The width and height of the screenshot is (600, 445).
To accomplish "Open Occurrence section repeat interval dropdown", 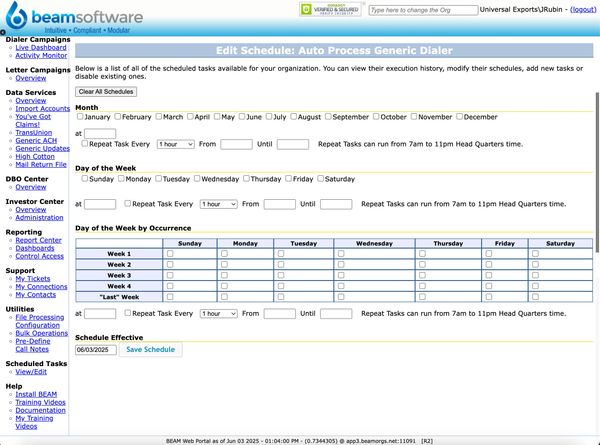I will (x=219, y=313).
